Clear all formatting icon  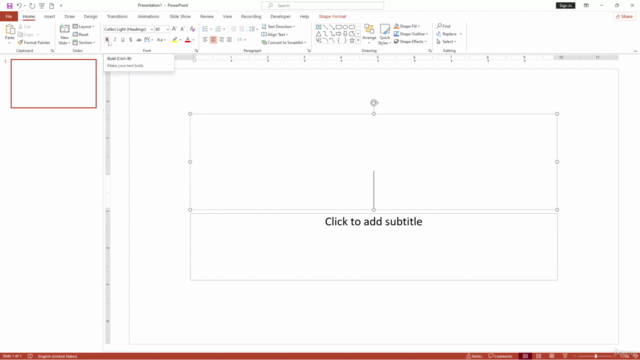(x=192, y=29)
